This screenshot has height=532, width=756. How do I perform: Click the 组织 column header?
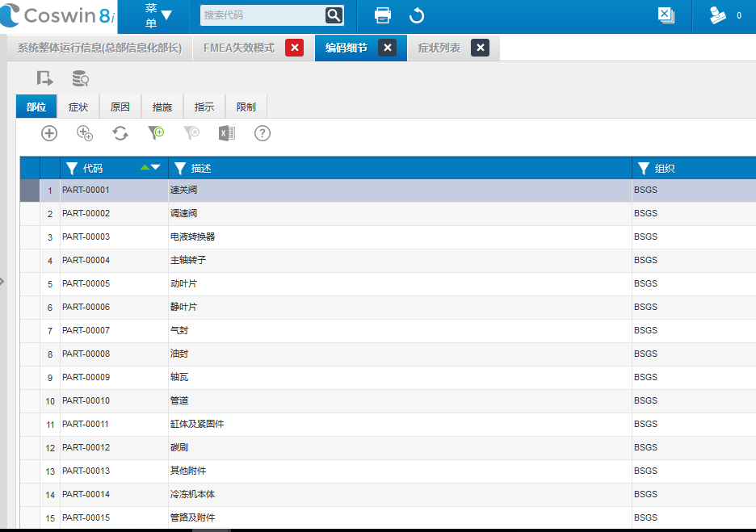pos(665,168)
